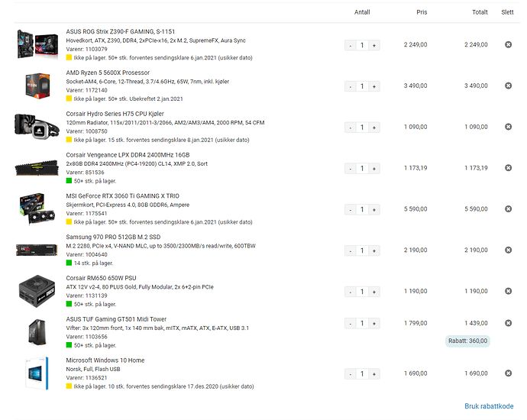View Corsair RM650 power supply thumbnail
The width and height of the screenshot is (527, 420).
point(37,291)
